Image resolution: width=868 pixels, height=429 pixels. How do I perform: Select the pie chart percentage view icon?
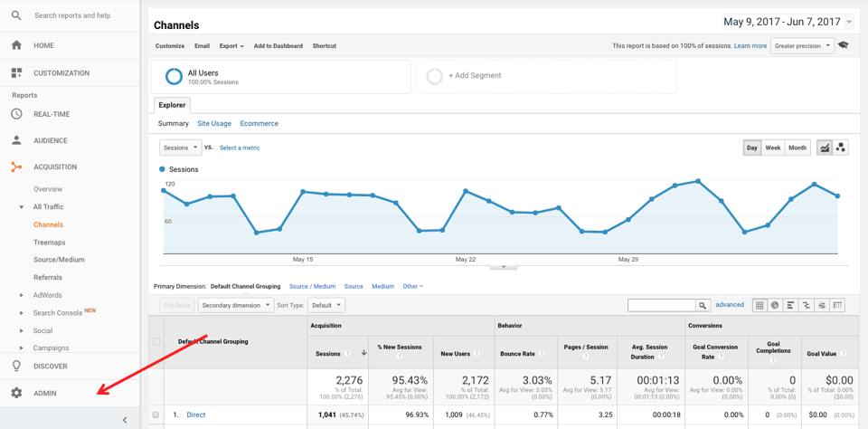pyautogui.click(x=775, y=306)
